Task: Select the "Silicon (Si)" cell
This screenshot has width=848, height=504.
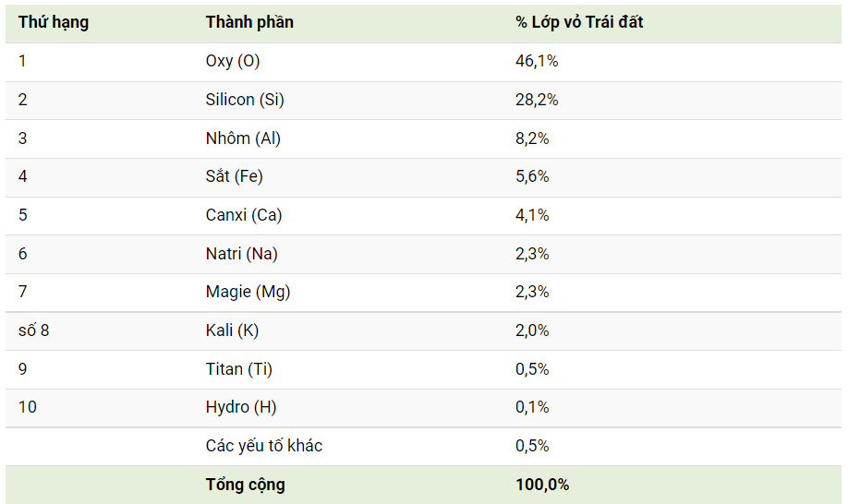Action: [x=245, y=100]
